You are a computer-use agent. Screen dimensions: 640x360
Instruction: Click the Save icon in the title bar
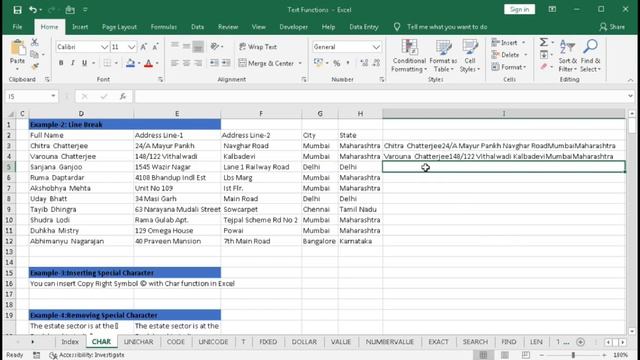click(x=17, y=10)
